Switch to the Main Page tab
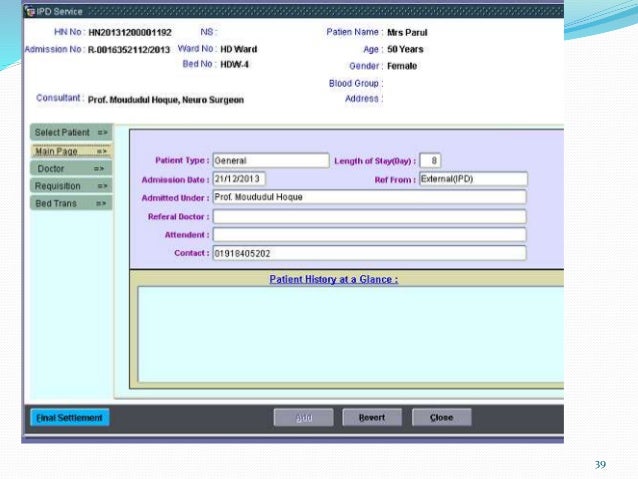Viewport: 638px width, 479px height. [x=71, y=152]
